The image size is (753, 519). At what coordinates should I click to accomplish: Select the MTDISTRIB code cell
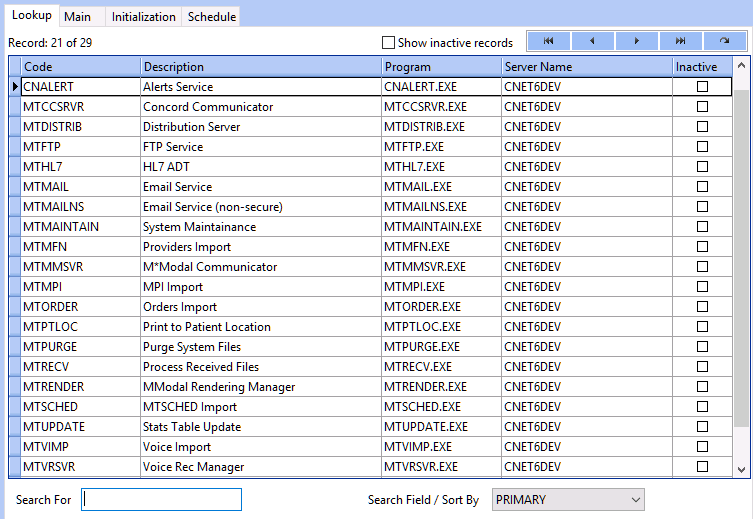coord(81,127)
